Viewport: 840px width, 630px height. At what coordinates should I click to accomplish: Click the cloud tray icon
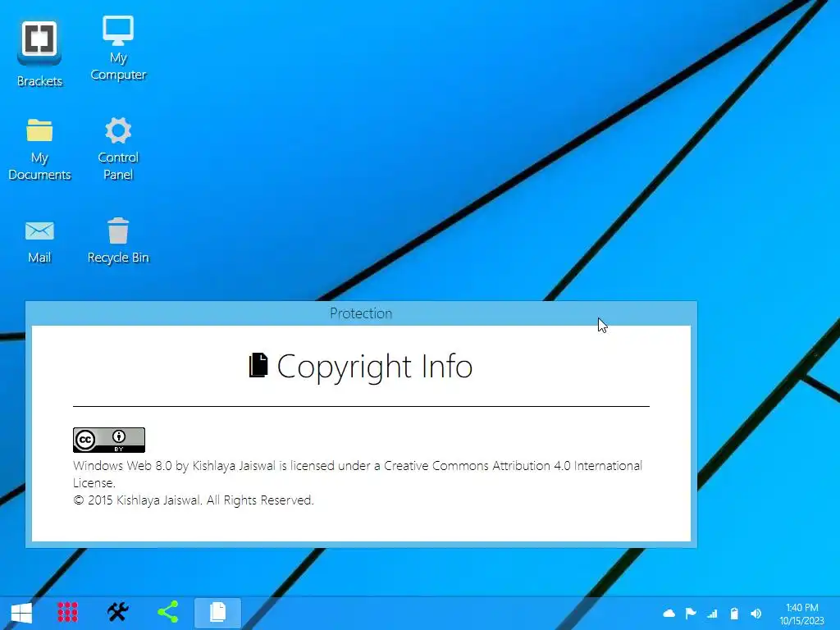(x=669, y=614)
